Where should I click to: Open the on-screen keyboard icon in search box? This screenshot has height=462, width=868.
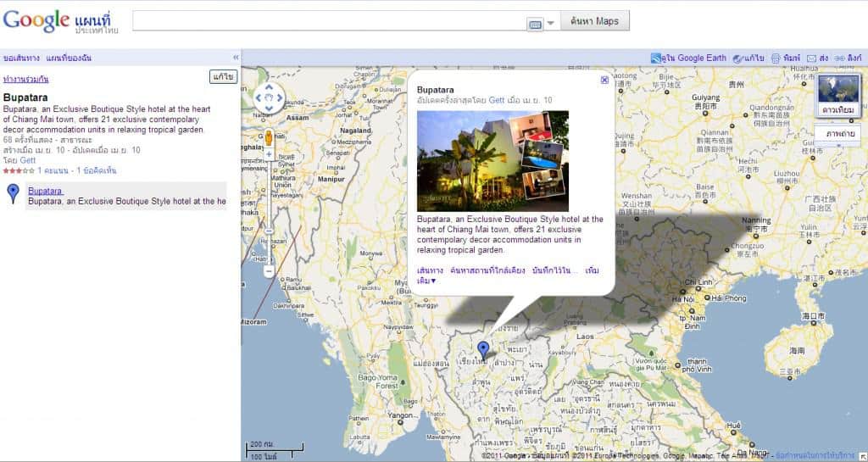pos(535,25)
